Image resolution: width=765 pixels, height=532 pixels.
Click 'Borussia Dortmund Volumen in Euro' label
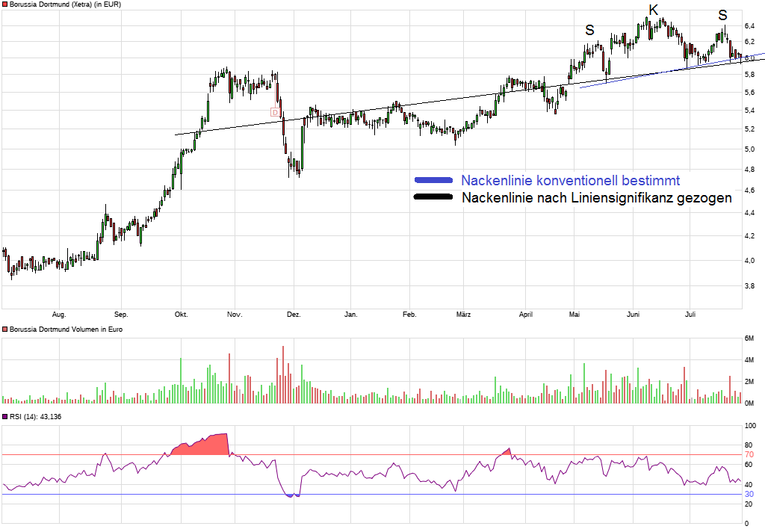click(66, 330)
